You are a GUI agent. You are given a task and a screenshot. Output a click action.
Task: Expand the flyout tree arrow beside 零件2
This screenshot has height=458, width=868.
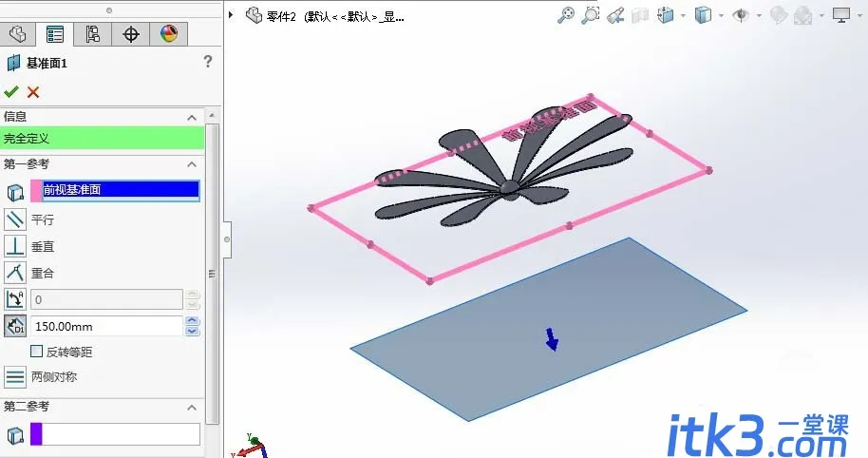point(231,15)
